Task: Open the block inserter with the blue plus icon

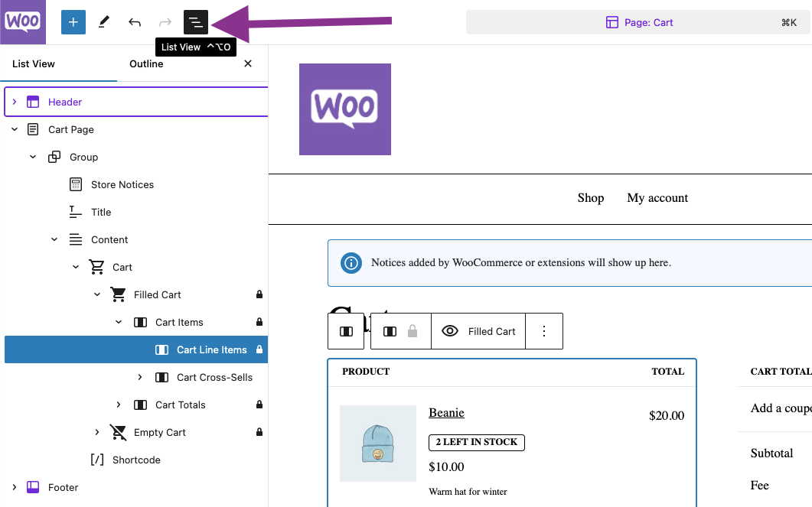Action: click(73, 21)
